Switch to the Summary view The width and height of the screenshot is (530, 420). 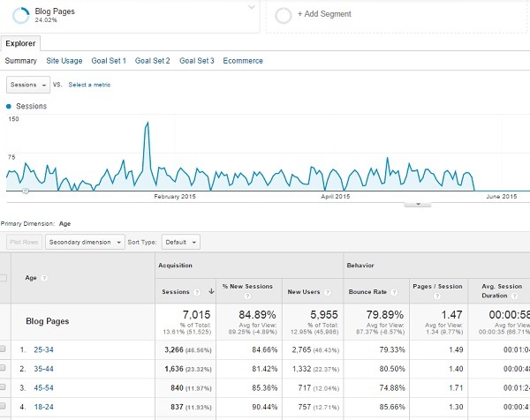coord(20,61)
